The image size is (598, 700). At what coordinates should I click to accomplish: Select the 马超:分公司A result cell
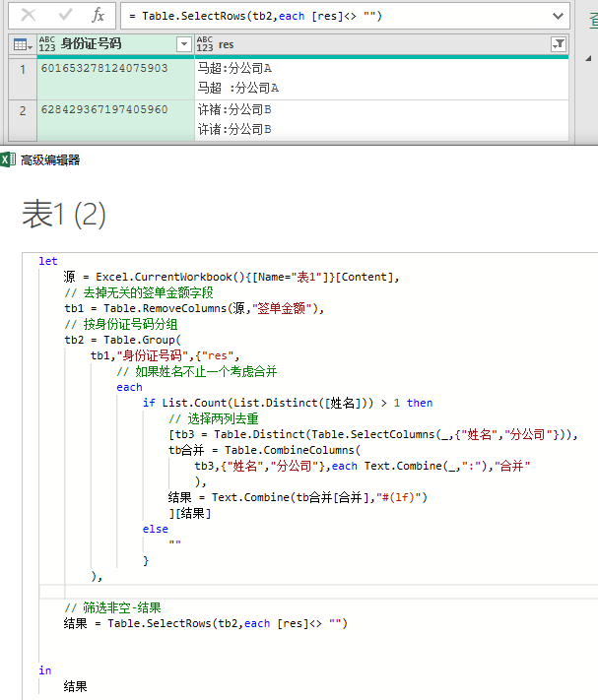[x=382, y=79]
